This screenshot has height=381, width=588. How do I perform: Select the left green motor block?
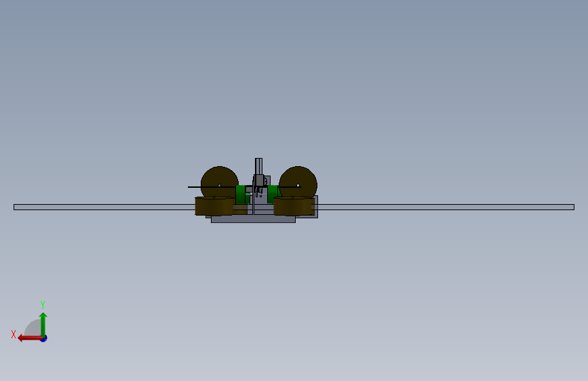(x=240, y=195)
